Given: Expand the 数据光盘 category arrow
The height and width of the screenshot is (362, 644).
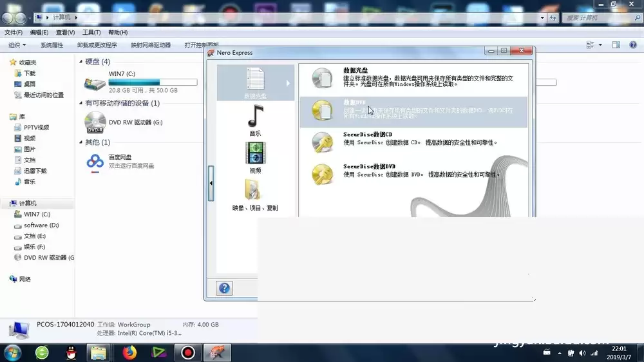Looking at the screenshot, I should (288, 83).
